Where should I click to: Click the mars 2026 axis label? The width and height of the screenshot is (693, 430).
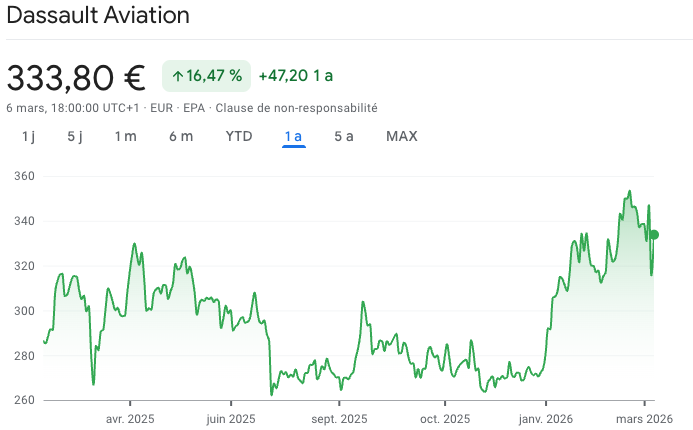click(x=644, y=419)
